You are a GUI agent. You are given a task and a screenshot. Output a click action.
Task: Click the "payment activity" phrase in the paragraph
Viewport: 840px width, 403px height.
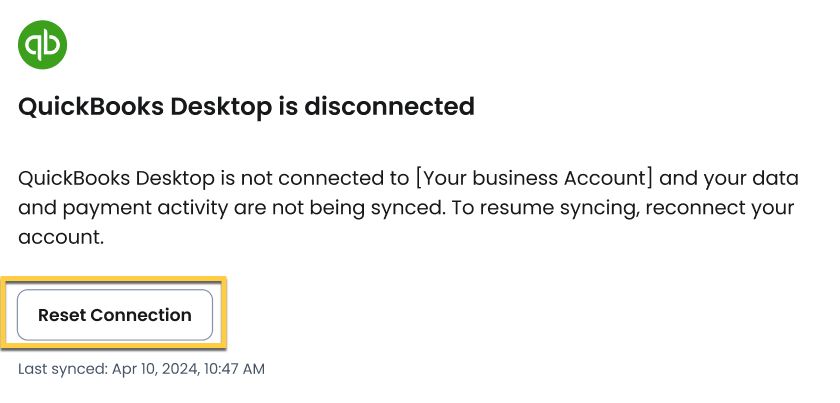(x=116, y=209)
